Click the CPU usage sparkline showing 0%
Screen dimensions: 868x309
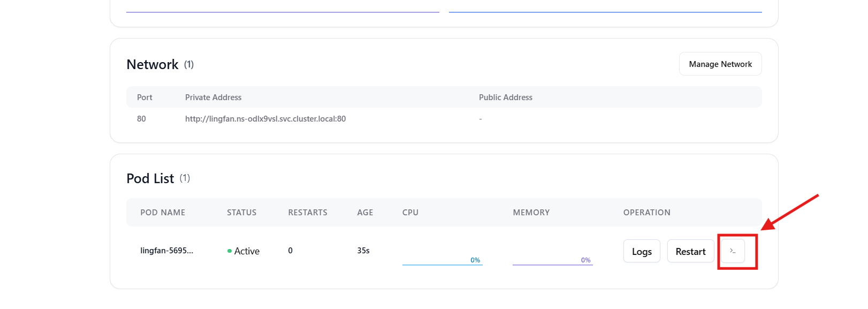443,260
